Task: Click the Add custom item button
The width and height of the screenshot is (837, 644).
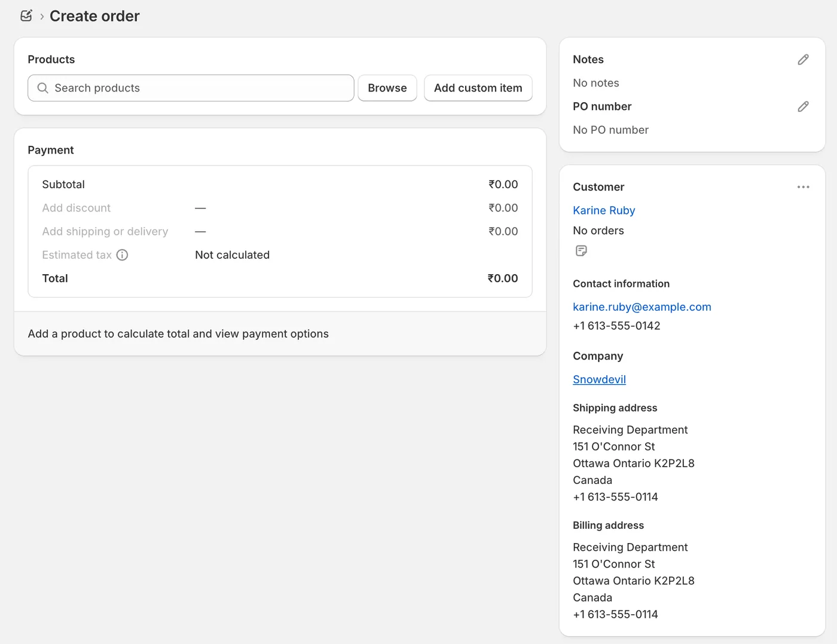Action: click(478, 88)
